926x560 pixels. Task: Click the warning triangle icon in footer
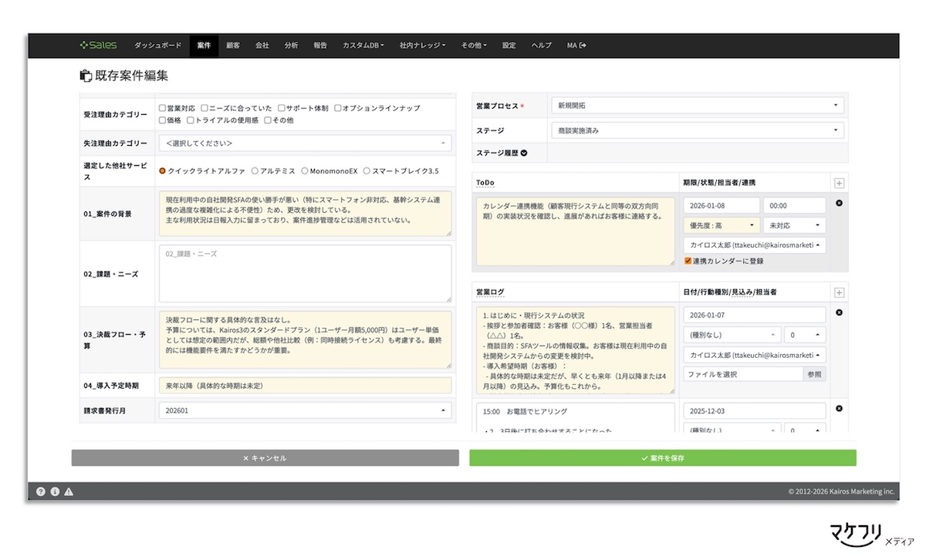pyautogui.click(x=69, y=491)
